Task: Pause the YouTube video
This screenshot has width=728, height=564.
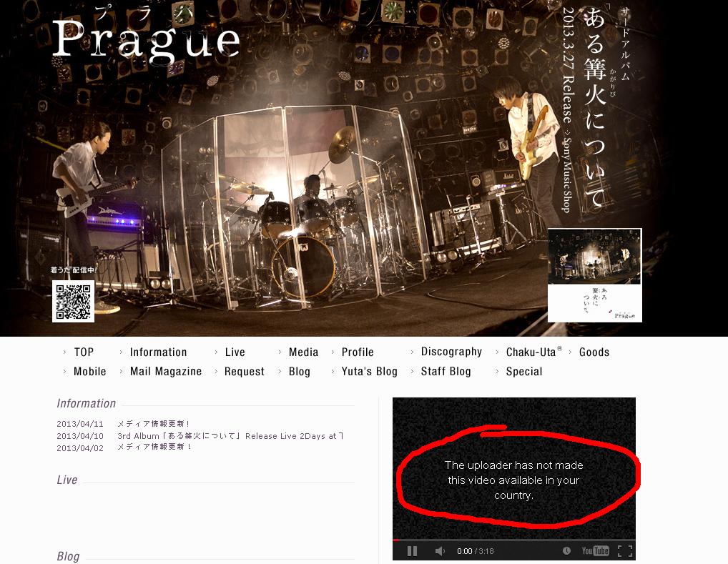Action: click(x=412, y=551)
